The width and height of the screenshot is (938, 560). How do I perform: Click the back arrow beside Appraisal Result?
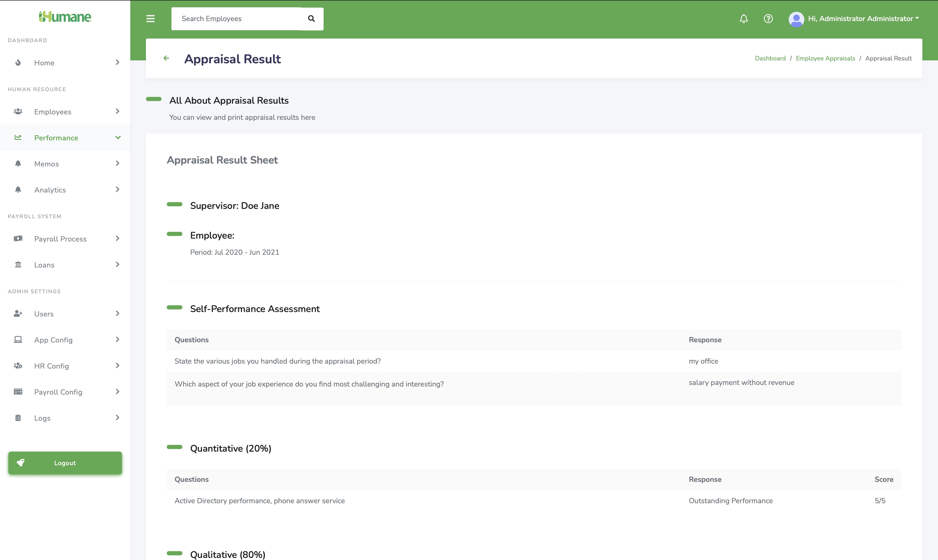[x=166, y=58]
